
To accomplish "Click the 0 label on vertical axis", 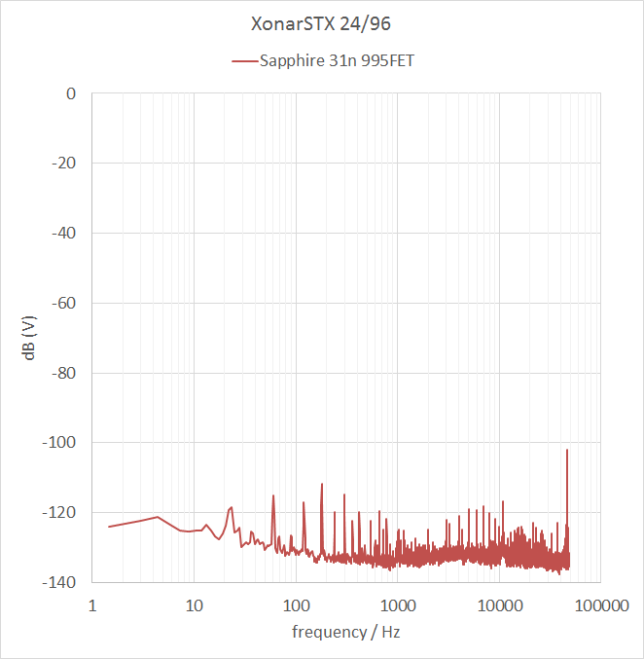I will pyautogui.click(x=71, y=93).
